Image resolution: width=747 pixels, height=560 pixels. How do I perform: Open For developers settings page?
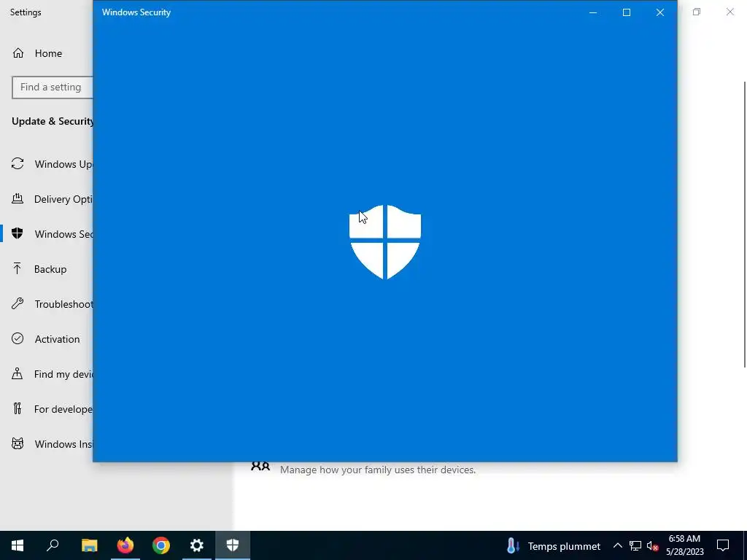pyautogui.click(x=46, y=409)
